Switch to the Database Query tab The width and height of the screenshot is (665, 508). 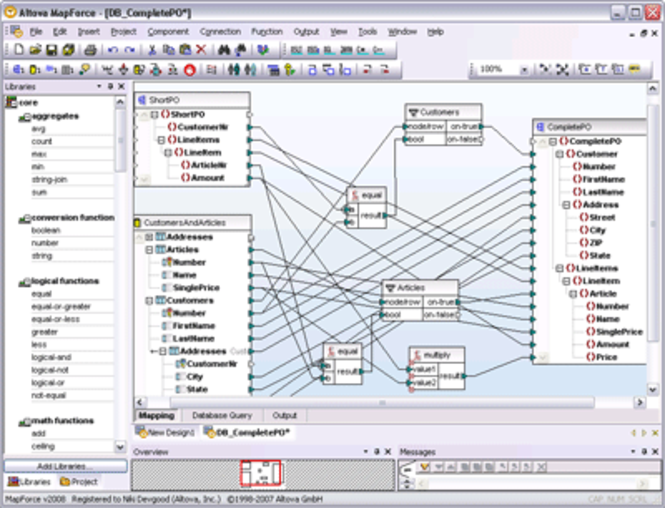pos(222,416)
